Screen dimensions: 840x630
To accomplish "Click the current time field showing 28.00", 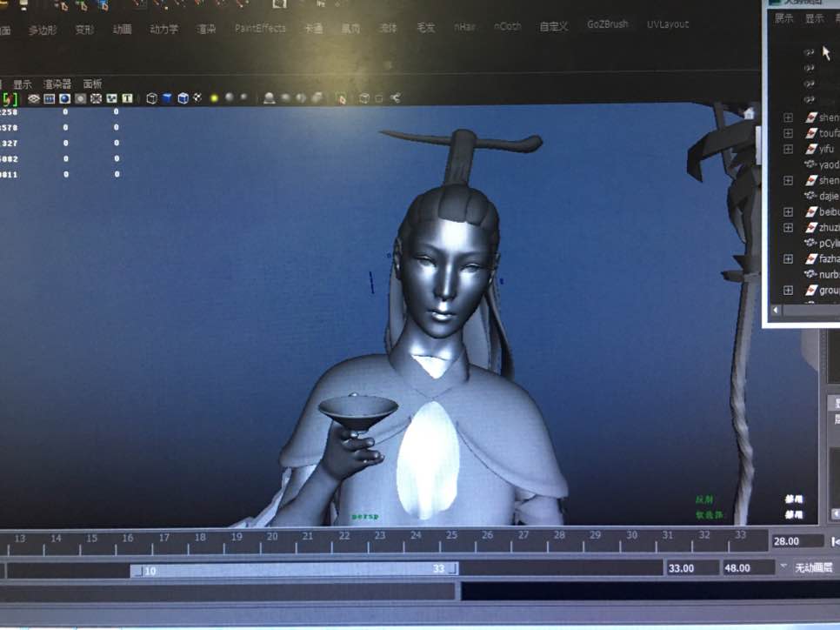I will point(797,541).
